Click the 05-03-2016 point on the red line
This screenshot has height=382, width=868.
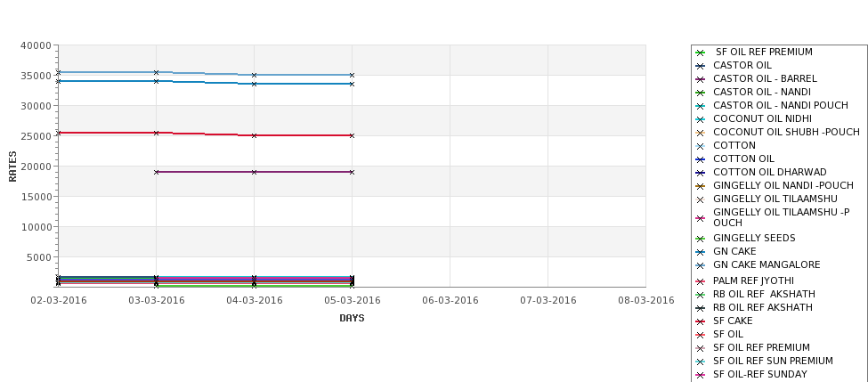352,135
